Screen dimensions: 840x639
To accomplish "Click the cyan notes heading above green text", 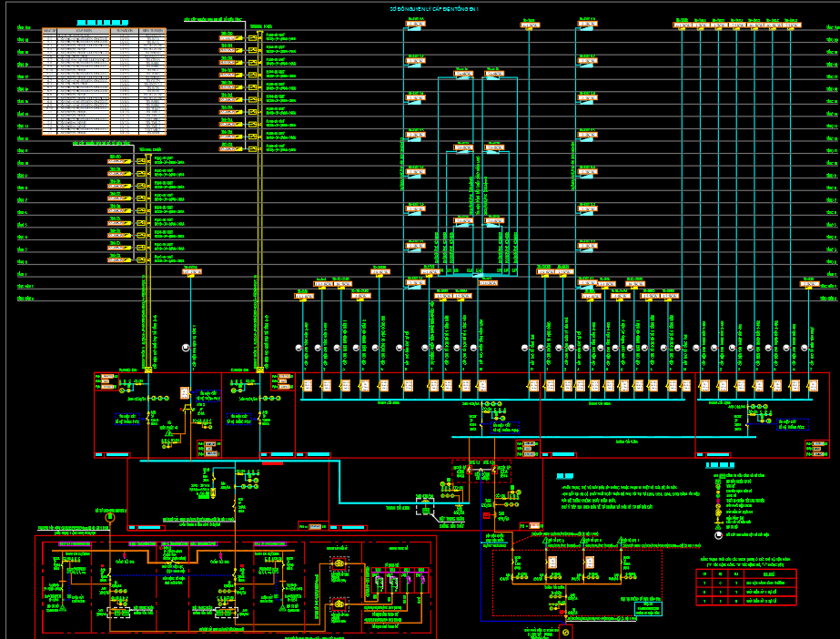I will pos(565,476).
